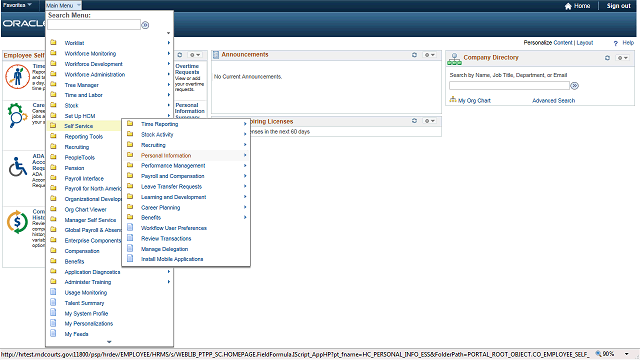Click the Help question mark icon
Screen dimensions: 640x360
[616, 43]
